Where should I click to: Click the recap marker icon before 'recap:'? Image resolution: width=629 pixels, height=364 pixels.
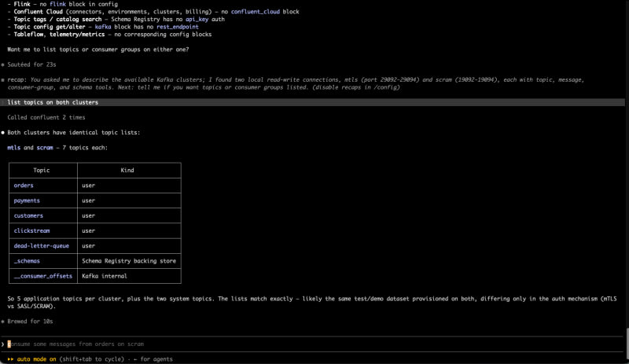[3, 80]
